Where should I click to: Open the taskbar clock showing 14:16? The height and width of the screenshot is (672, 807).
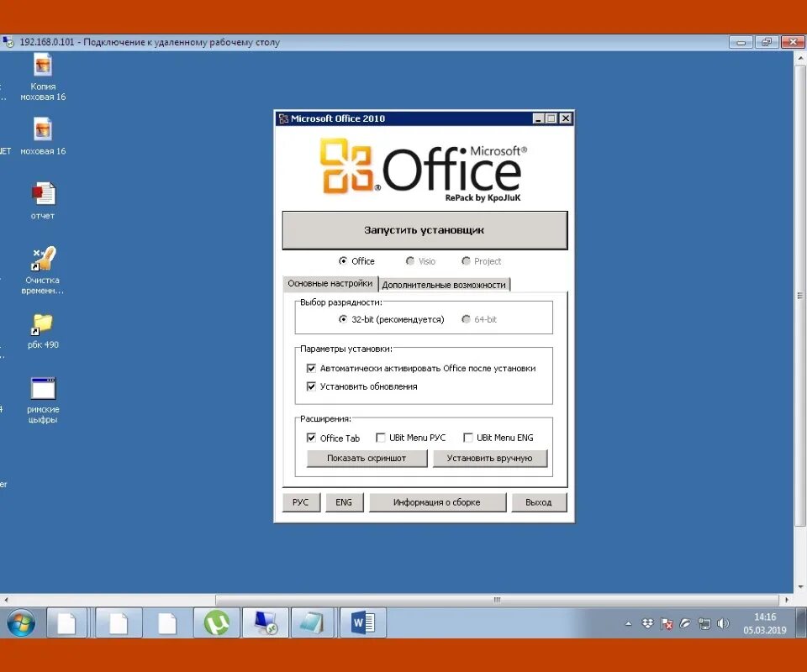point(765,623)
